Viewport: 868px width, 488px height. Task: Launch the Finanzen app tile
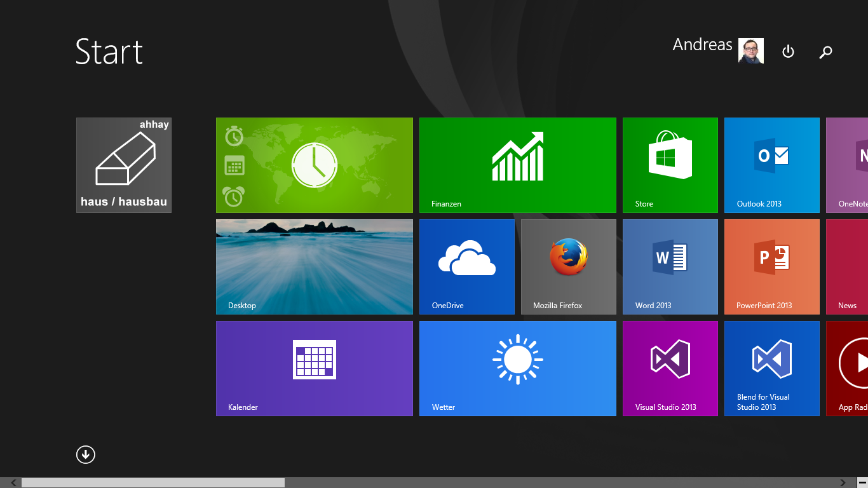pos(518,165)
